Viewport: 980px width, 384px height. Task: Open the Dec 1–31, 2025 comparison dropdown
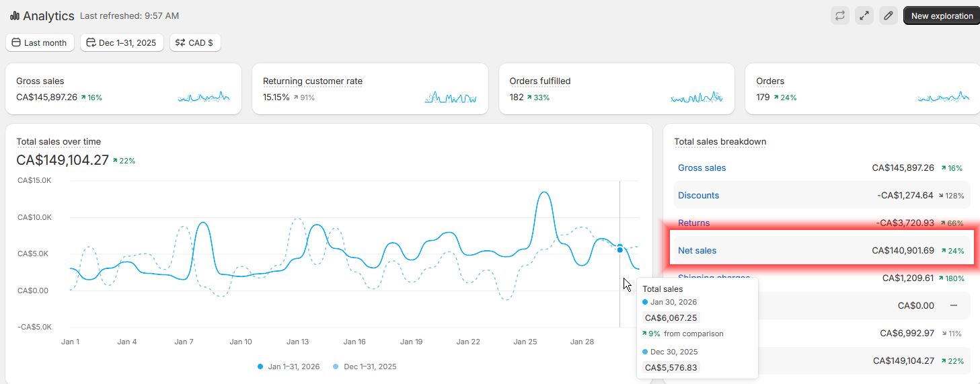pyautogui.click(x=122, y=42)
